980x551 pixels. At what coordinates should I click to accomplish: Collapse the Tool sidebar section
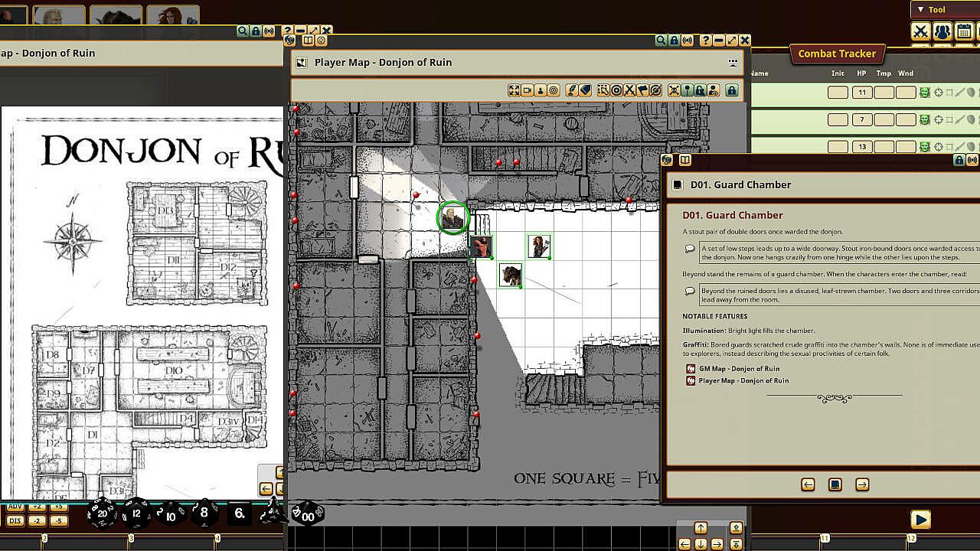pyautogui.click(x=920, y=10)
